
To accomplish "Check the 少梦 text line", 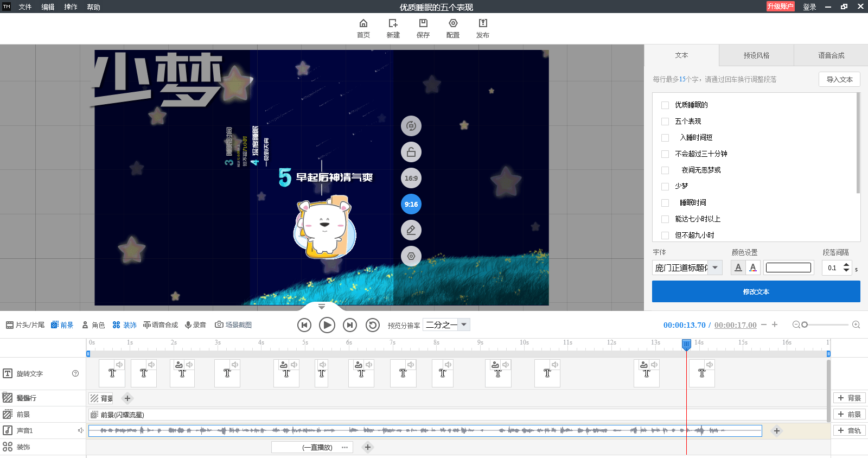I will [665, 187].
